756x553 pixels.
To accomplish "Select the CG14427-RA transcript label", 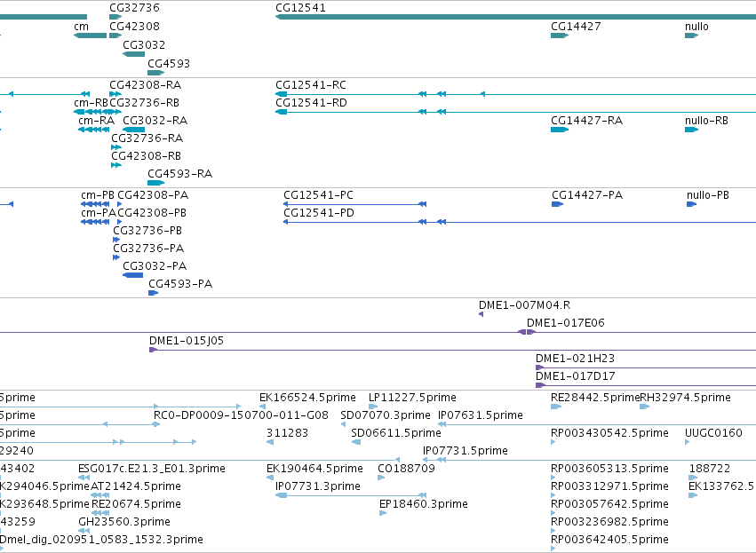I will coord(587,121).
